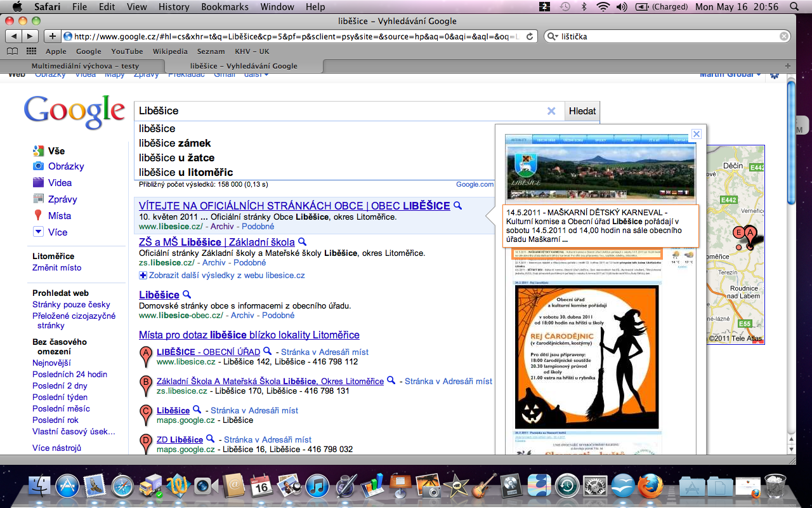Reload the page with the refresh icon

tap(530, 36)
